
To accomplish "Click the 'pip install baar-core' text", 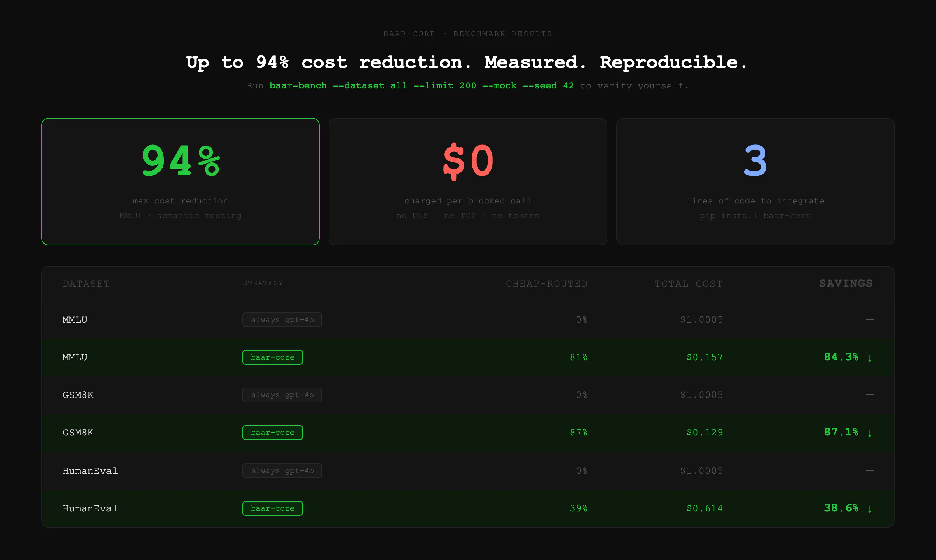I will [x=755, y=216].
